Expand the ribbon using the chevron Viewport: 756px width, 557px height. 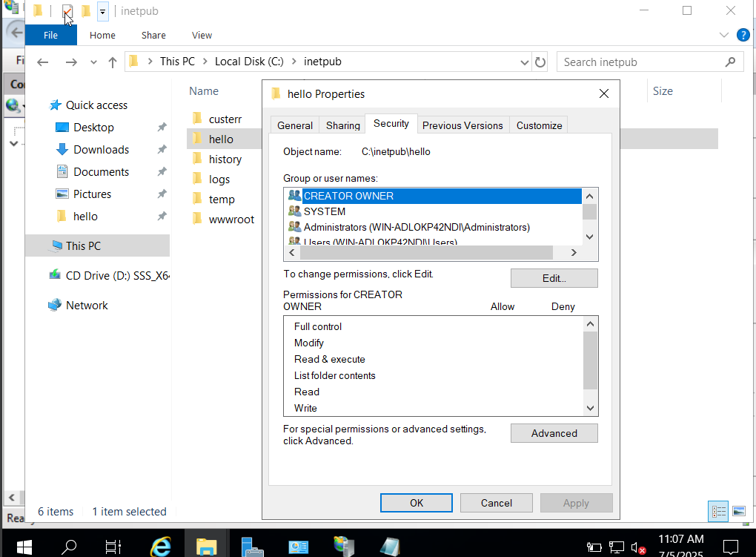coord(724,35)
